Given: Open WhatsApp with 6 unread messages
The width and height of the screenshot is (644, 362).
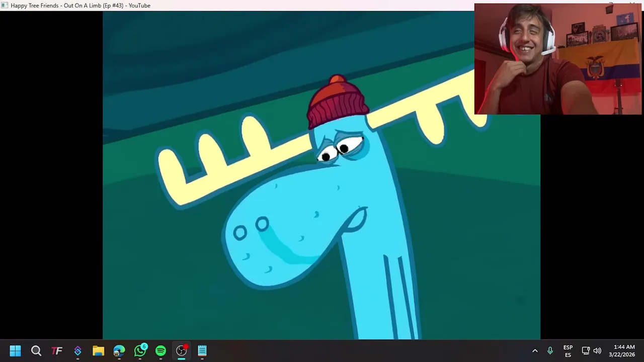Looking at the screenshot, I should (x=140, y=350).
